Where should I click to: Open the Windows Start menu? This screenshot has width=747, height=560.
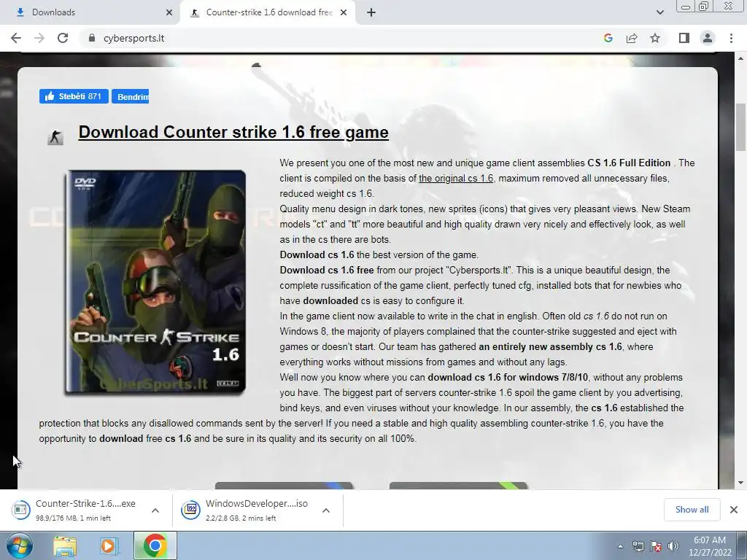20,545
